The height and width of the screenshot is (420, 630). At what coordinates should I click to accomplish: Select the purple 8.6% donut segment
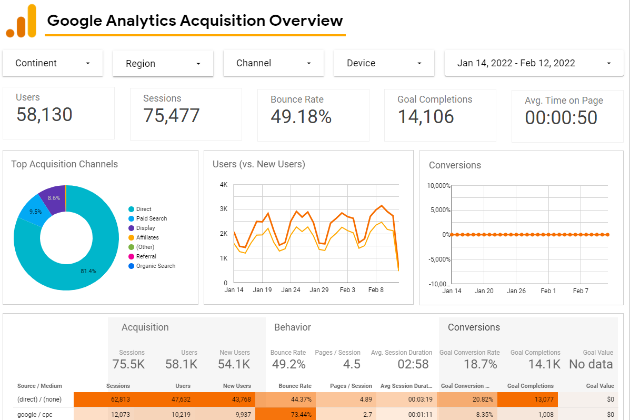coord(54,197)
